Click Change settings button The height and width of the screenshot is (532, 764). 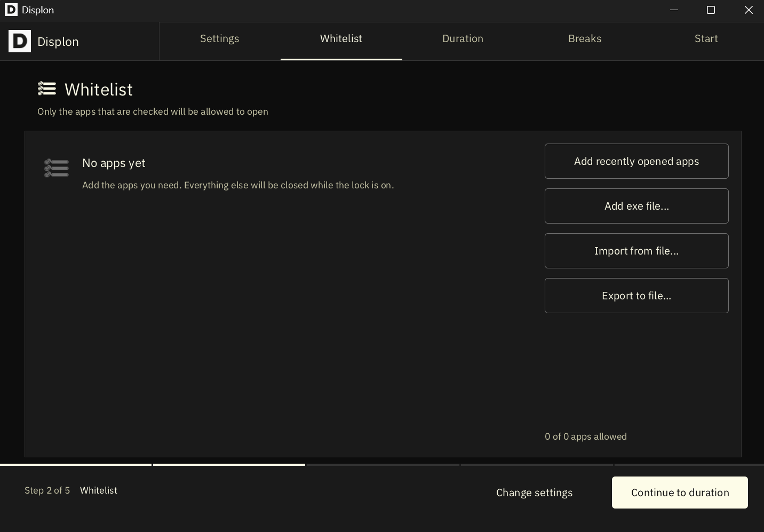click(534, 493)
